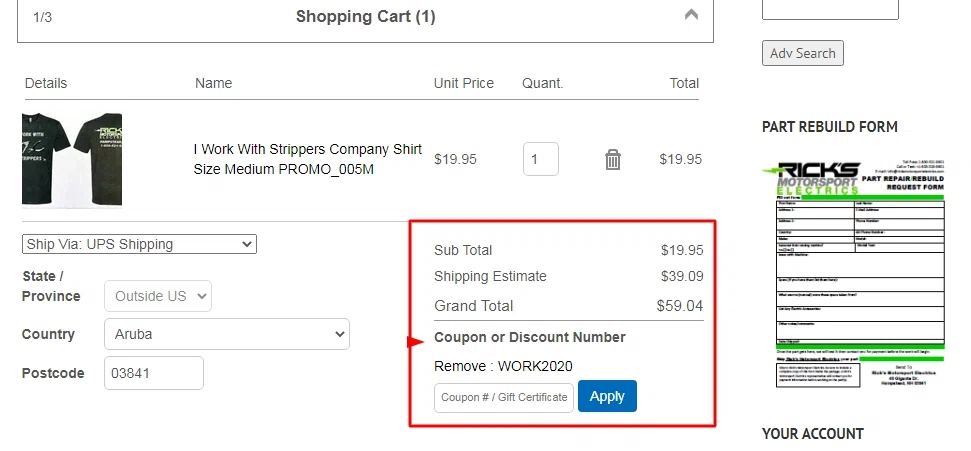Screen dimensions: 971x451
Task: Click the Shopping Cart (1) header
Action: [x=365, y=17]
